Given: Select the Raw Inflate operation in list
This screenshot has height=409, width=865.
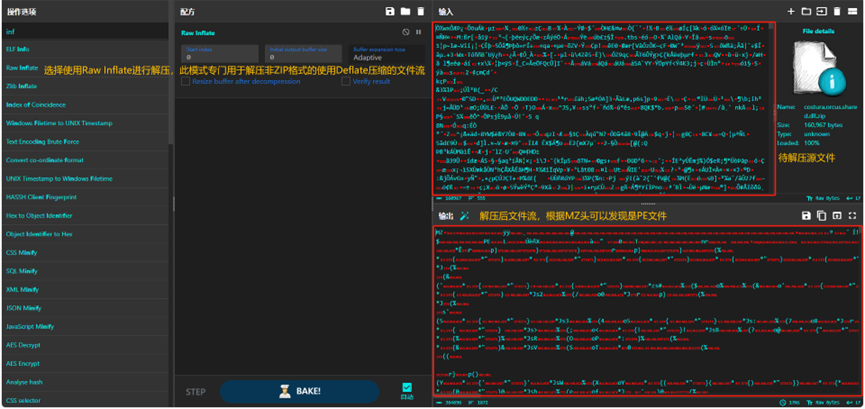Looking at the screenshot, I should click(85, 68).
